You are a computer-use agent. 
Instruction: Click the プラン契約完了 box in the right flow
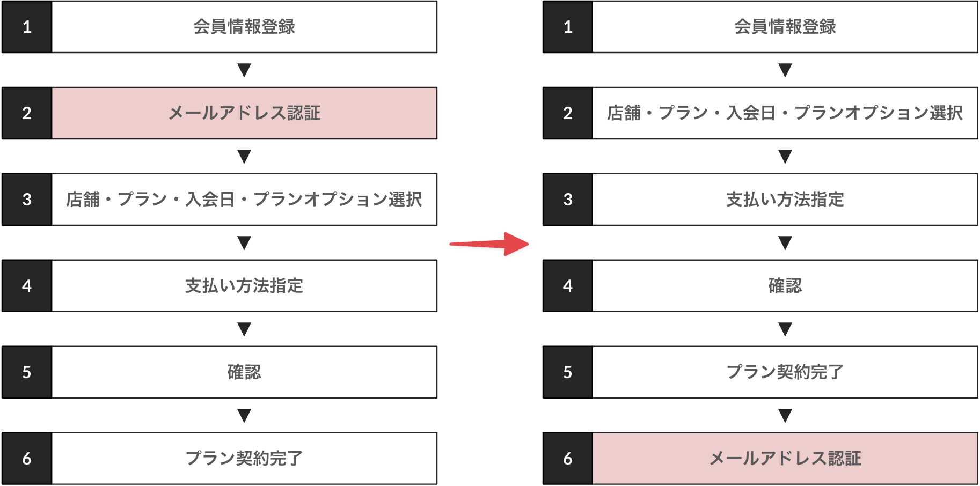[x=785, y=372]
